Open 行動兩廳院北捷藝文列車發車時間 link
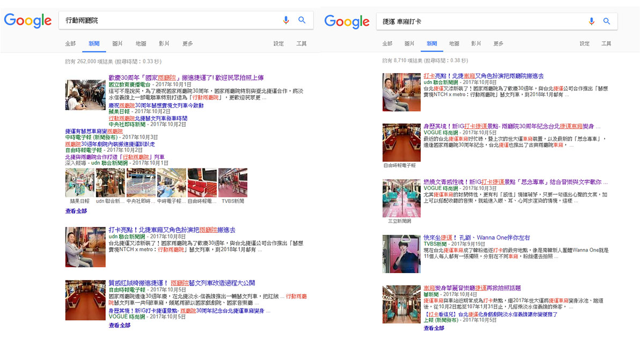 click(148, 118)
